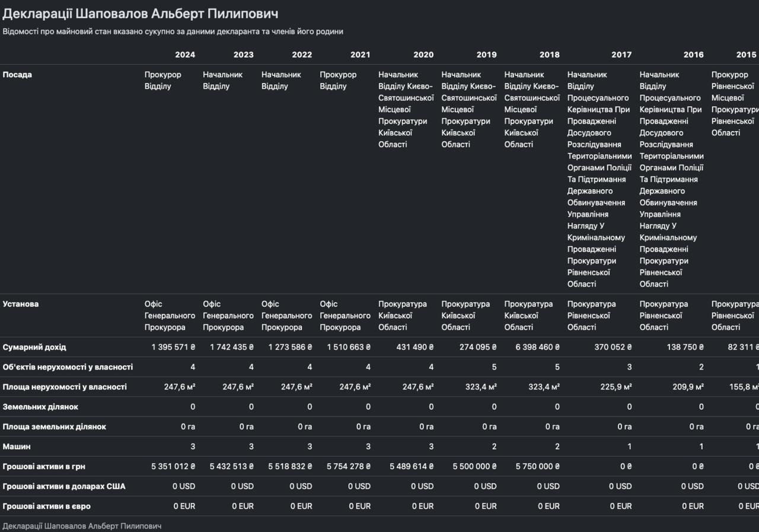Click the 2016 income 138 750 ₴

coord(685,347)
